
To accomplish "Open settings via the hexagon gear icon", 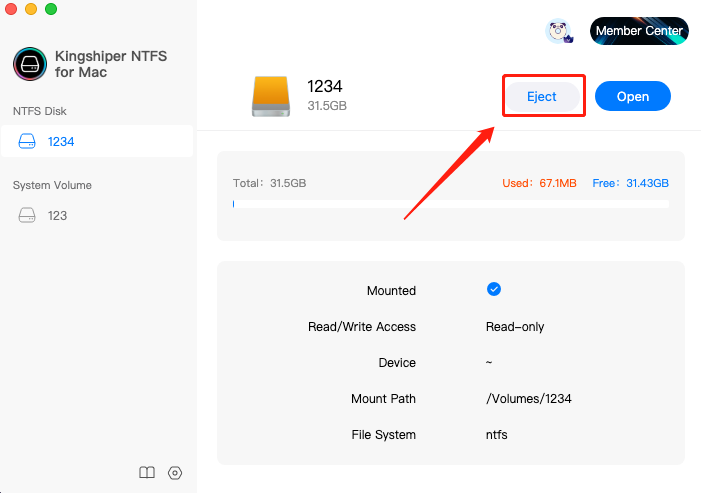I will click(x=175, y=473).
